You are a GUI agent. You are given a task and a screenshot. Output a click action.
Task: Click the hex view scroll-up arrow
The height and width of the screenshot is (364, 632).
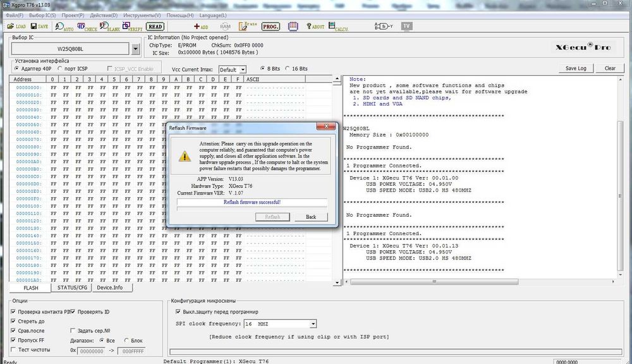pyautogui.click(x=337, y=80)
